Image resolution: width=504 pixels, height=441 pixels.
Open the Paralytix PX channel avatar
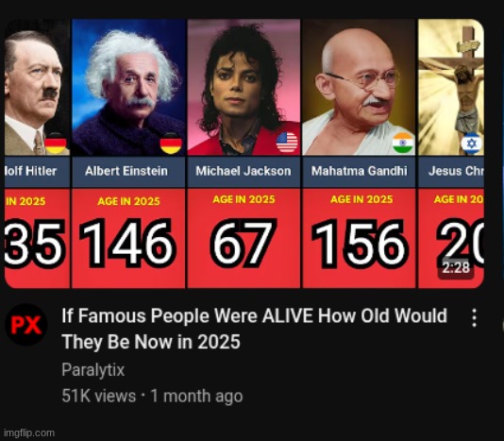(26, 325)
